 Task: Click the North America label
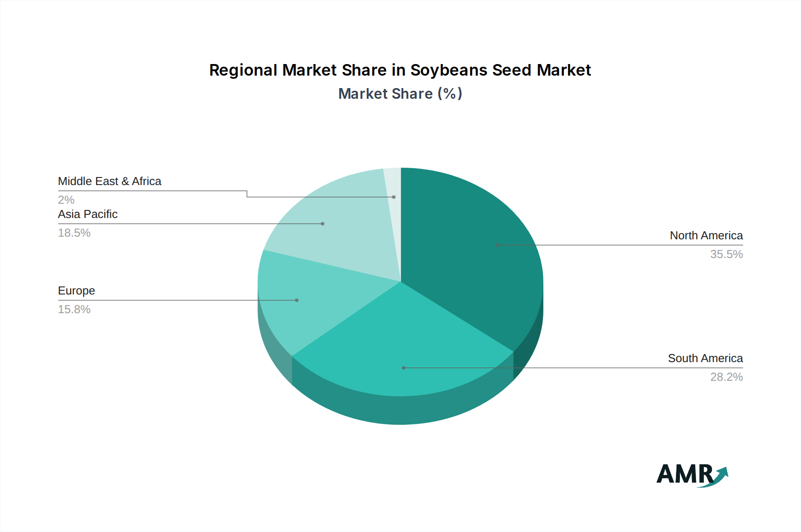pyautogui.click(x=706, y=236)
